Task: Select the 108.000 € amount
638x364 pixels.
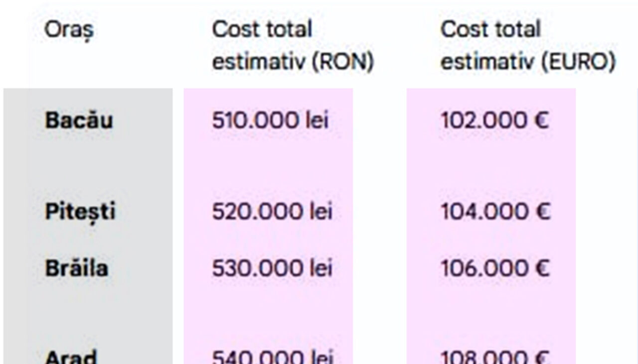Action: [495, 358]
